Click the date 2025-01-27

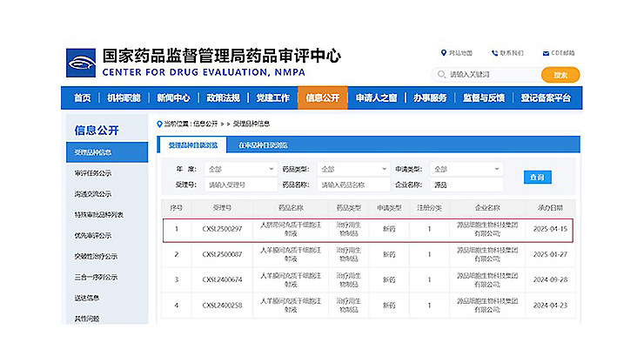pos(550,254)
